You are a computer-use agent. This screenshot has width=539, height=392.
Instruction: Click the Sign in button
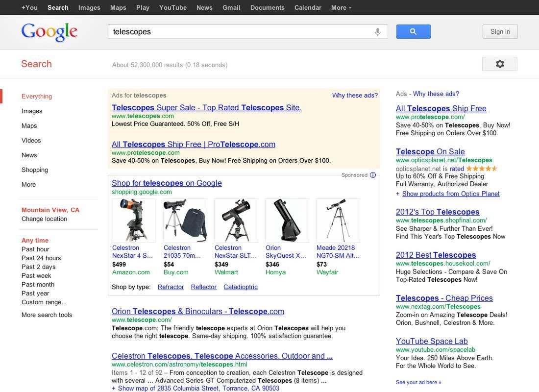[x=500, y=32]
